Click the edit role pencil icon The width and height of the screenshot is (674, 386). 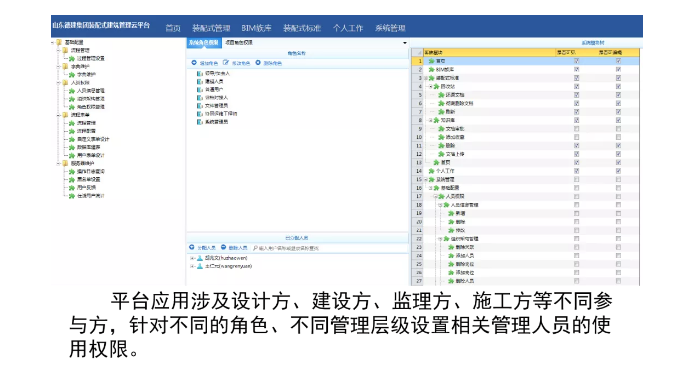point(226,63)
